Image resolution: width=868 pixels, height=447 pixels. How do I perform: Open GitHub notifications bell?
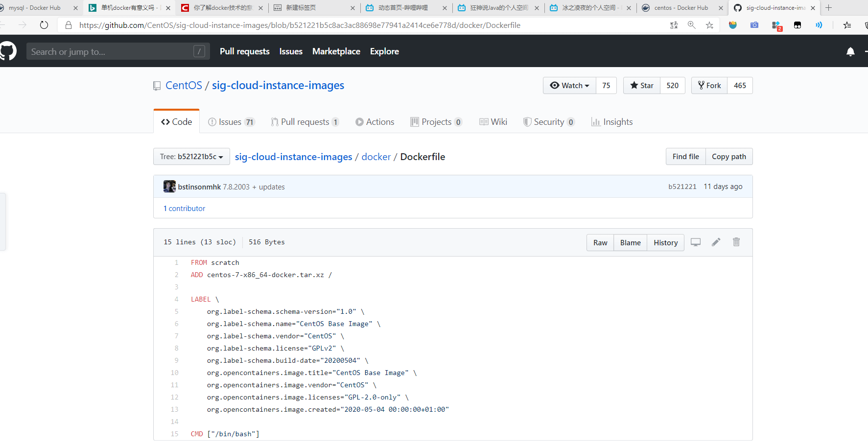click(850, 51)
